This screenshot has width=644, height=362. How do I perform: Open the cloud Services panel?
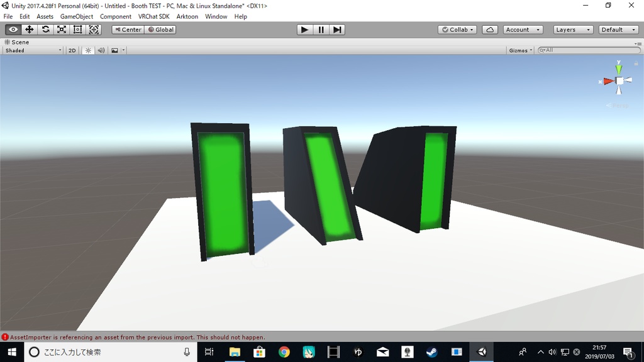[490, 30]
